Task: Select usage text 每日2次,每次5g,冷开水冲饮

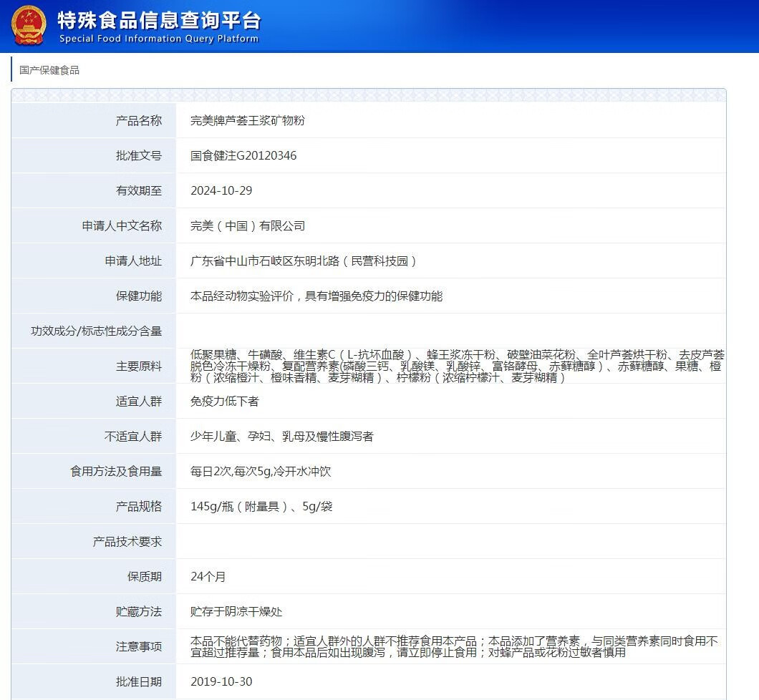Action: point(261,471)
